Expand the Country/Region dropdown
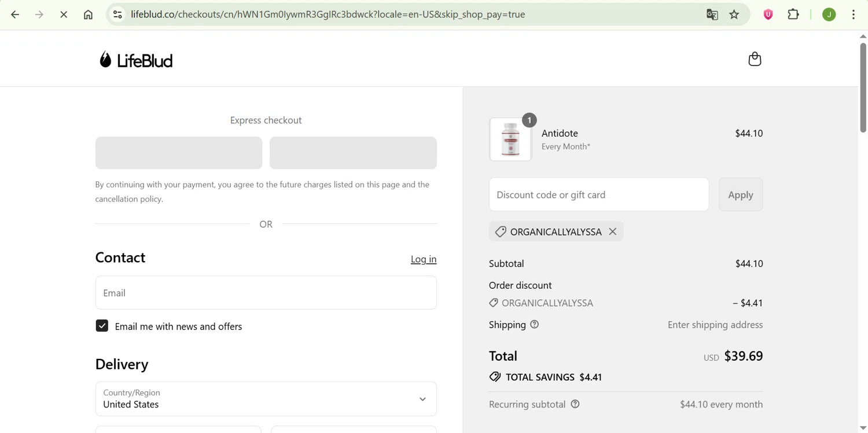The width and height of the screenshot is (868, 433). coord(266,399)
